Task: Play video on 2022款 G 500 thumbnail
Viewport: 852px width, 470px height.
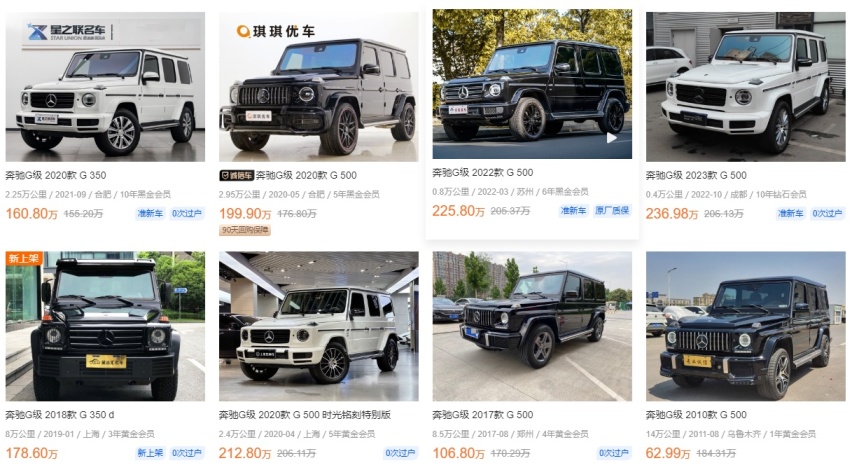Action: pyautogui.click(x=611, y=138)
